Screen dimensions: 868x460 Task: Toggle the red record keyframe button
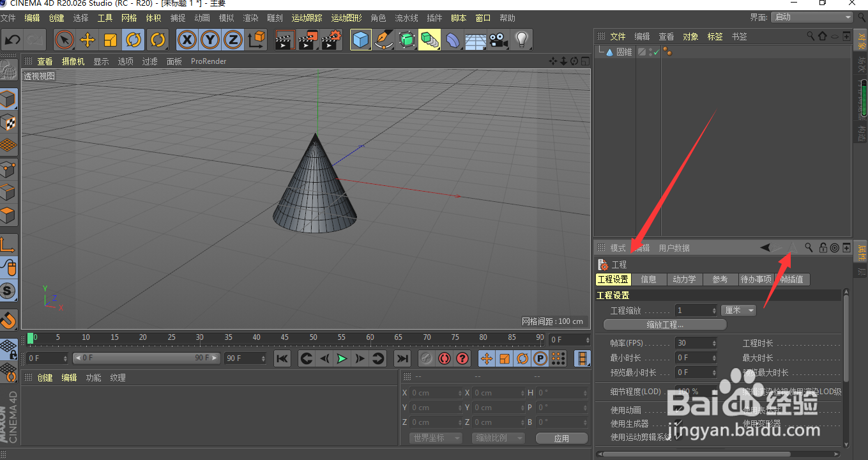pos(427,358)
